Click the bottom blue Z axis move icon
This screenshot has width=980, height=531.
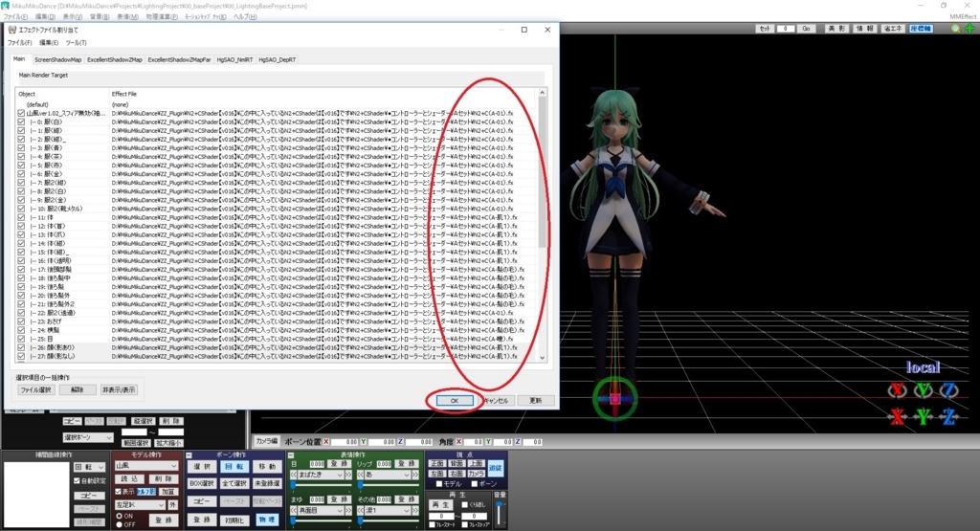(948, 416)
